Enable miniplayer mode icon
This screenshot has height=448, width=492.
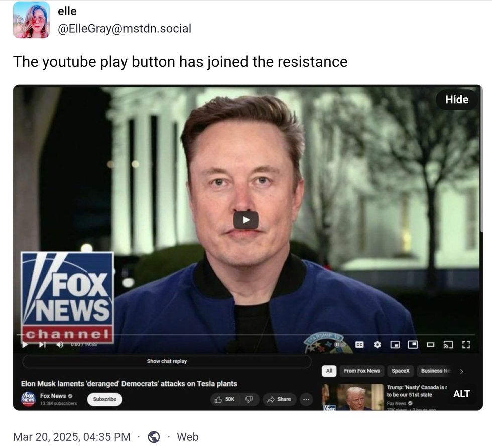pos(395,345)
